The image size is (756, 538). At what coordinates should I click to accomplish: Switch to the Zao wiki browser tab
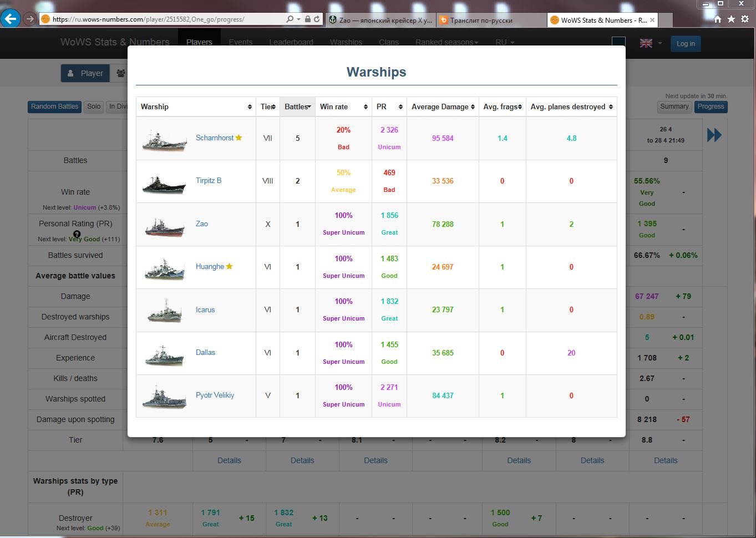(380, 20)
